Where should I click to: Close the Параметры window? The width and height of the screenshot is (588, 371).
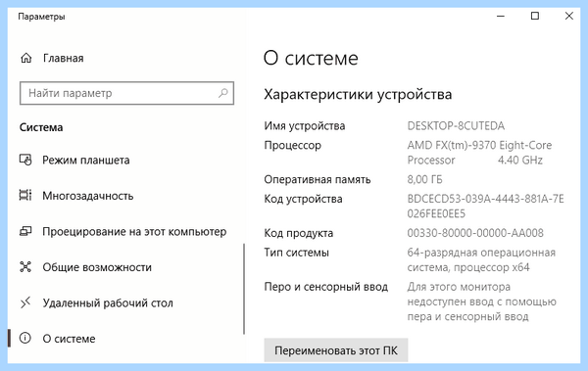point(569,16)
